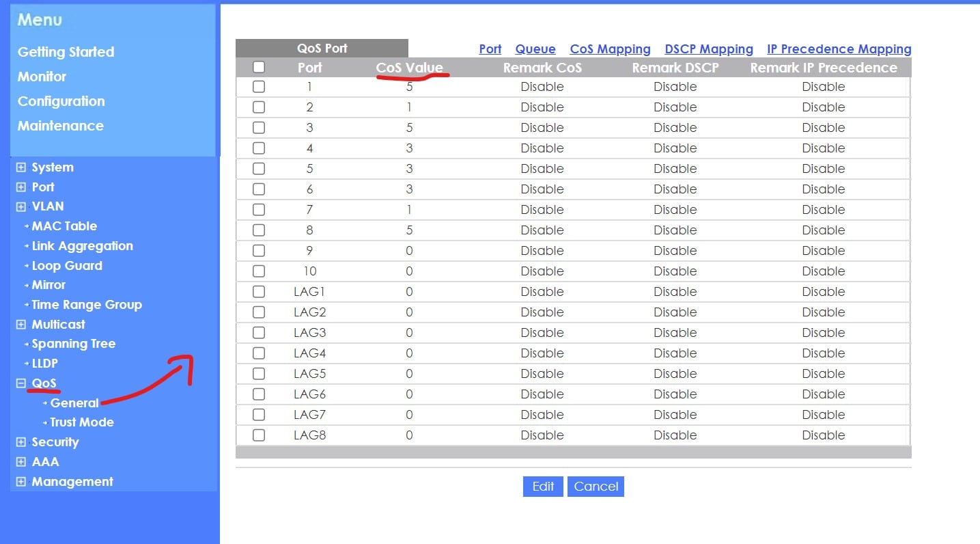Expand the VLAN plus icon
980x544 pixels.
tap(21, 206)
